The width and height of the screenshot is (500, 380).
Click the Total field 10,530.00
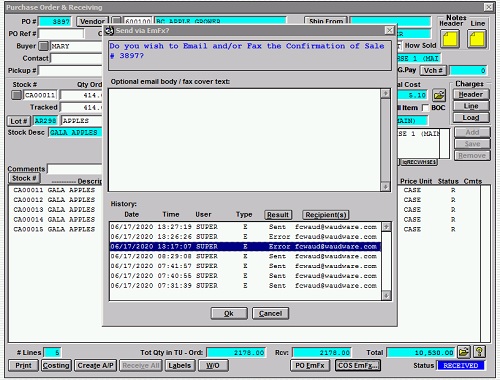421,352
